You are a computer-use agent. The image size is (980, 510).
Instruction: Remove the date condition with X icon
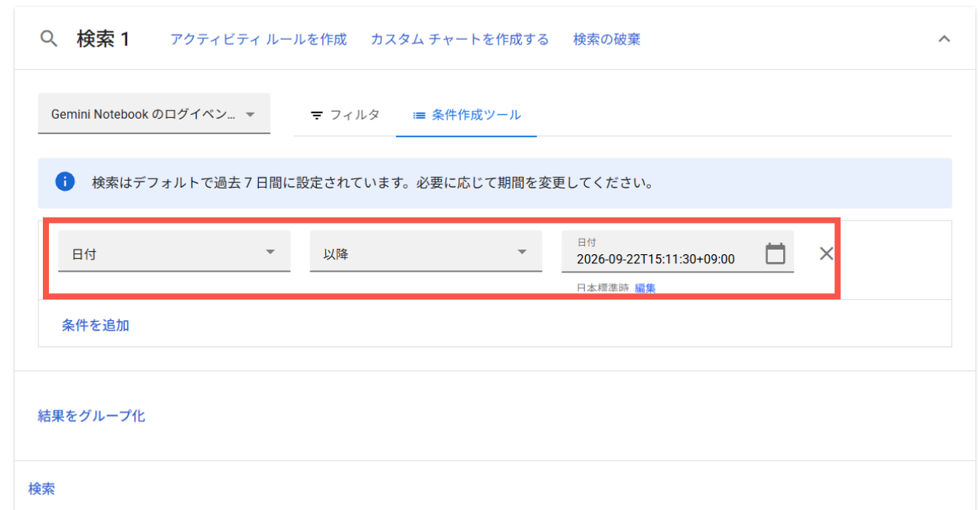click(x=826, y=253)
